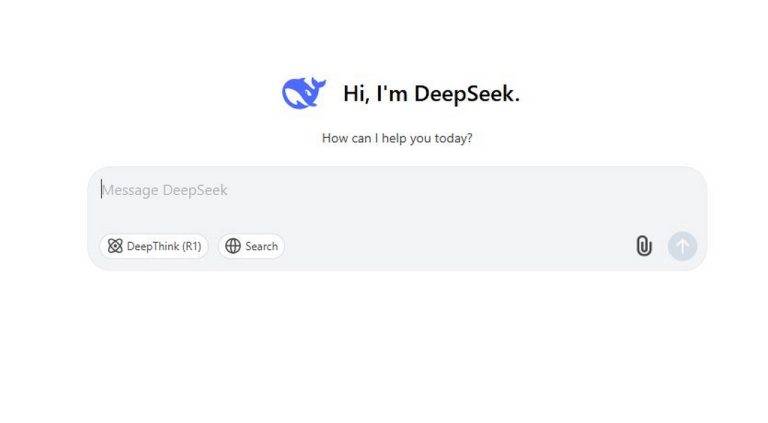This screenshot has width=768, height=423.
Task: Send the message with the up-arrow button
Action: 682,246
